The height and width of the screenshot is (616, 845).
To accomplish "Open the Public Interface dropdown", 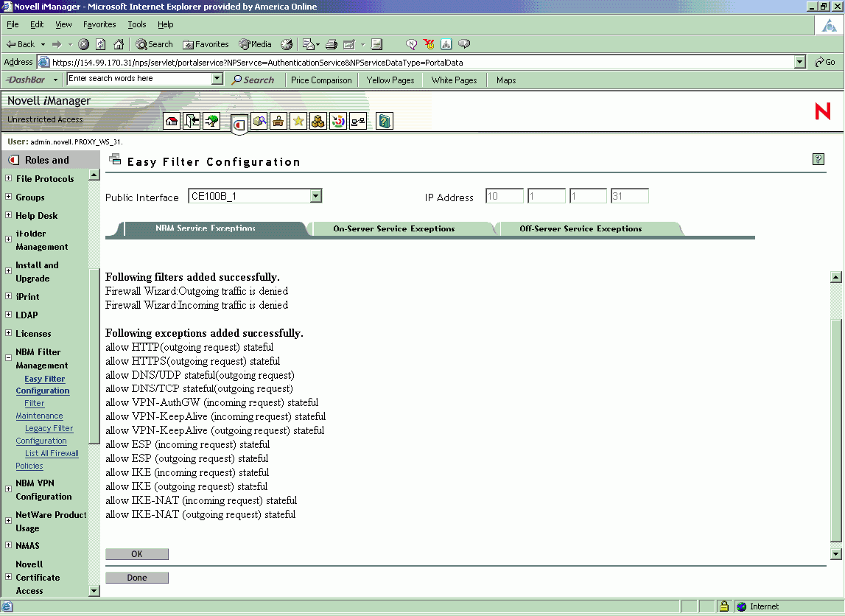I will tap(316, 196).
